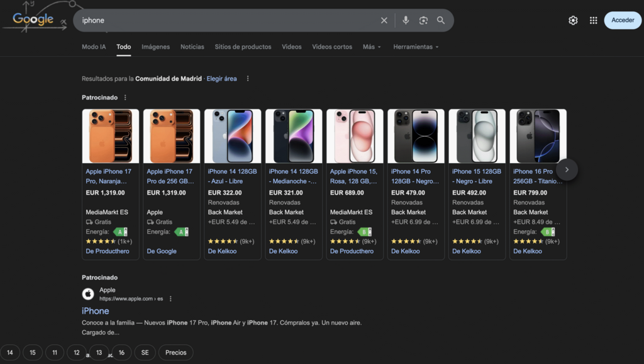Open the three-dot menu beside apple.com URL
This screenshot has width=644, height=364.
click(x=170, y=298)
